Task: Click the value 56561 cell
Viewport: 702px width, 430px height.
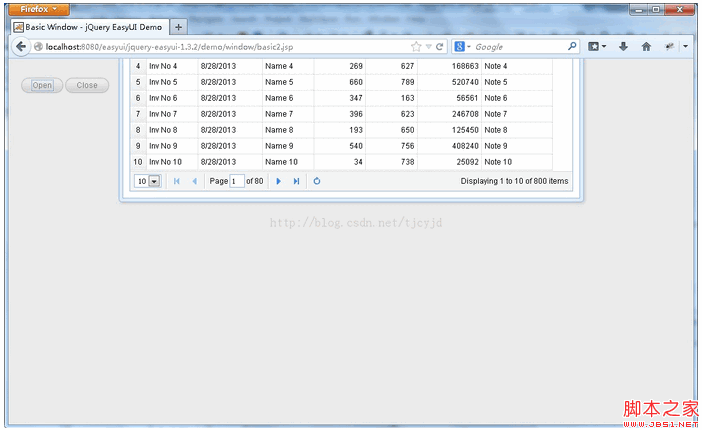Action: pyautogui.click(x=449, y=98)
